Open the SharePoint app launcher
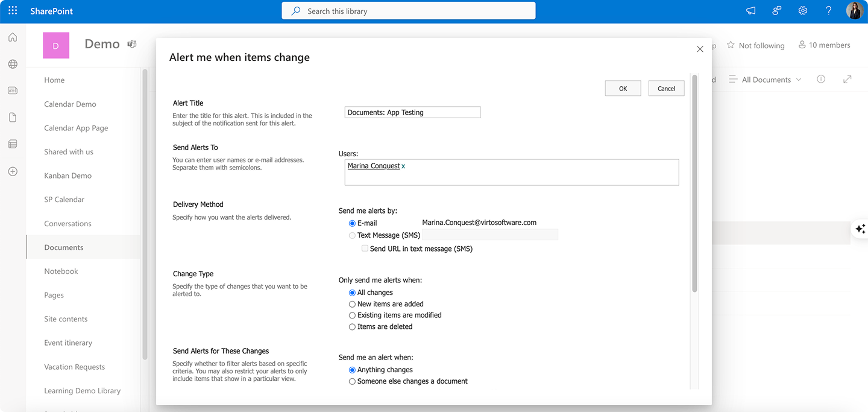This screenshot has height=412, width=868. click(x=12, y=10)
